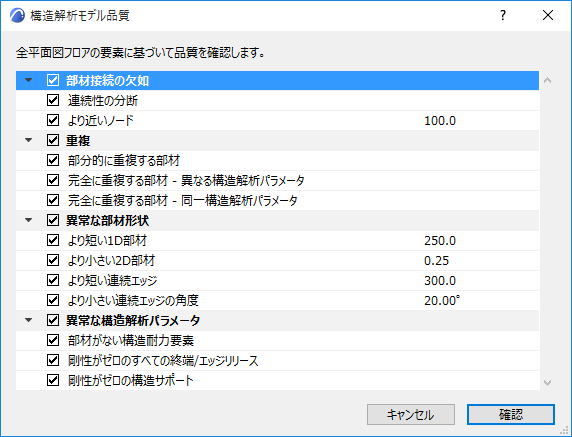Screen dimensions: 572x437
Task: Open help with the question mark button
Action: click(503, 15)
